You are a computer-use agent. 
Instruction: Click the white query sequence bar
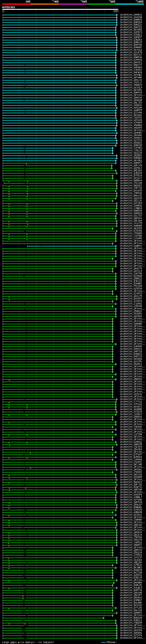[x=60, y=9]
